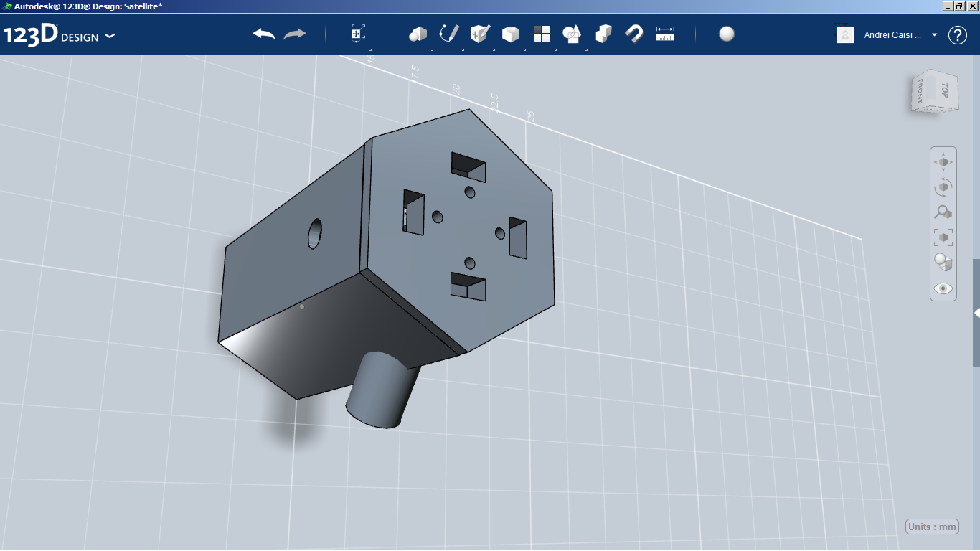Fit the model to view

coord(943,237)
